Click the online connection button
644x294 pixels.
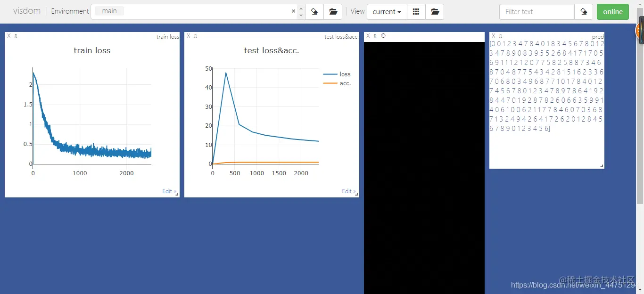pyautogui.click(x=612, y=12)
